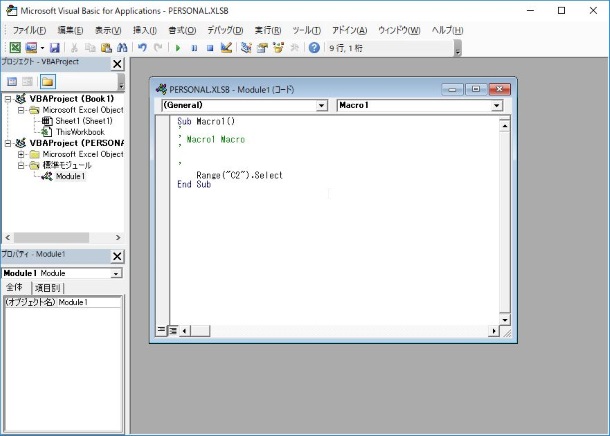Collapse the VBAProject (PERSONAL) tree node

point(8,144)
